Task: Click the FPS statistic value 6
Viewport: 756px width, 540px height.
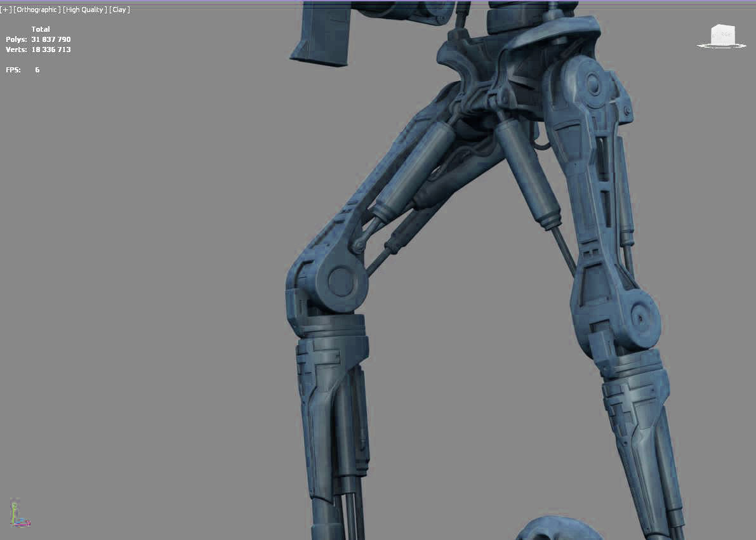Action: [x=37, y=70]
